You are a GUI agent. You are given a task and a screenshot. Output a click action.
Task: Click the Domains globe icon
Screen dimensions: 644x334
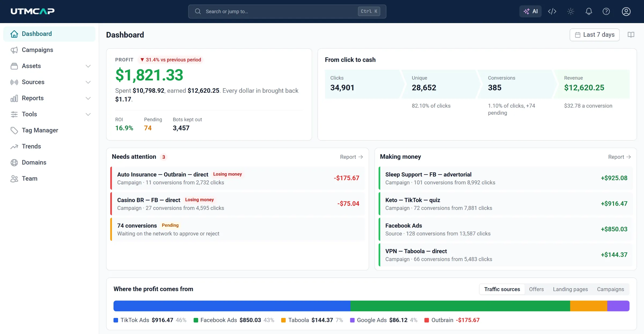14,162
